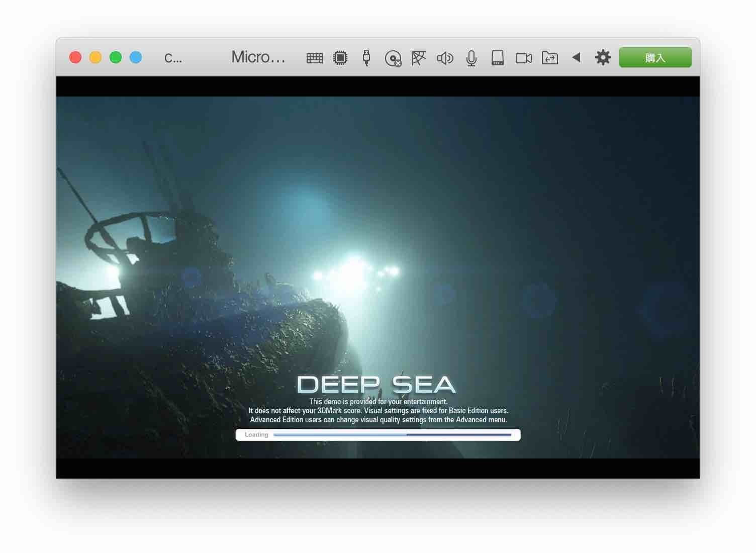
Task: Click the DEEP SEA title text
Action: [x=376, y=385]
